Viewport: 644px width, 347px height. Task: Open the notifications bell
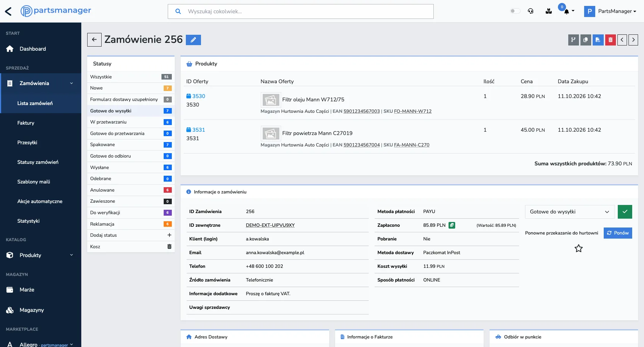[566, 11]
